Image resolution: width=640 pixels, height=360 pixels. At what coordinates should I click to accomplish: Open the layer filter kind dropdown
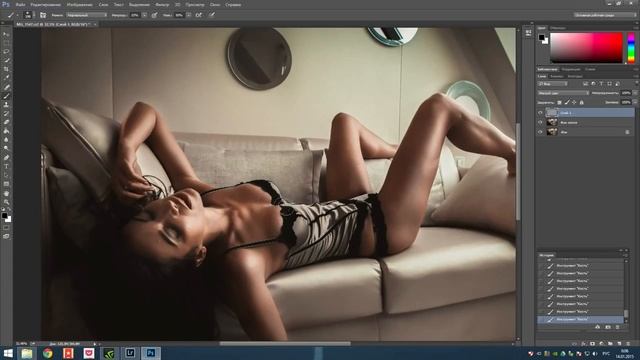pyautogui.click(x=553, y=84)
